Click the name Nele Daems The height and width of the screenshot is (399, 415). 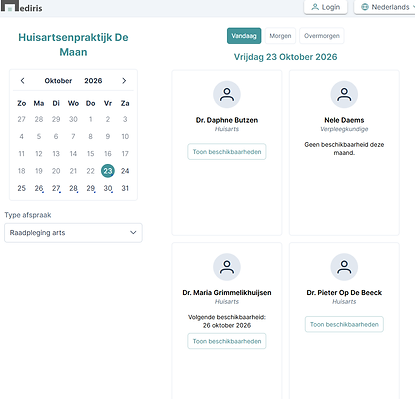tap(344, 120)
